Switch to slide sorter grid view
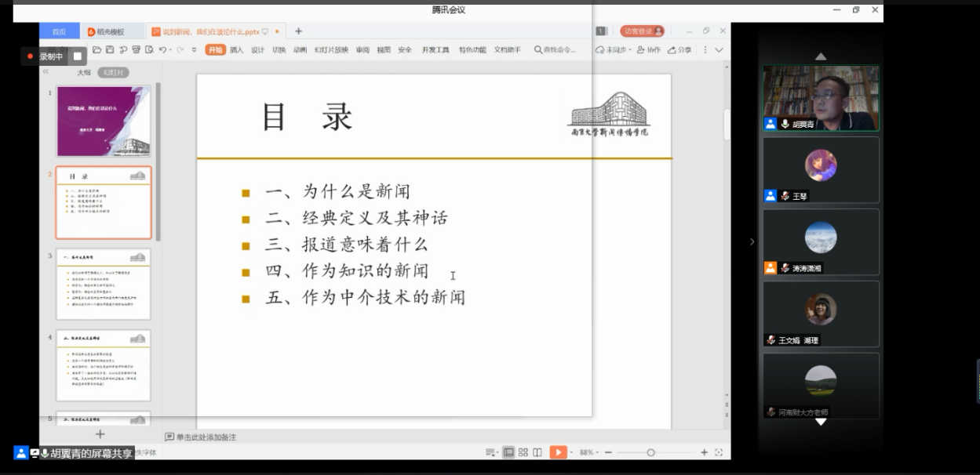The image size is (980, 475). point(523,452)
